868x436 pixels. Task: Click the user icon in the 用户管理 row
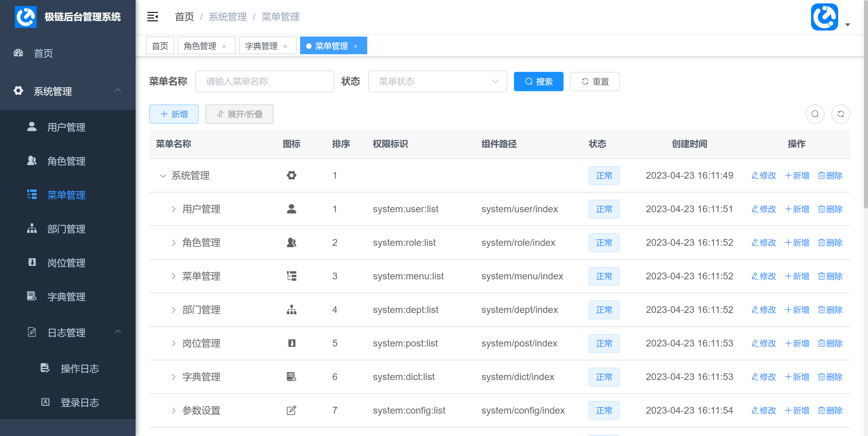(x=292, y=209)
